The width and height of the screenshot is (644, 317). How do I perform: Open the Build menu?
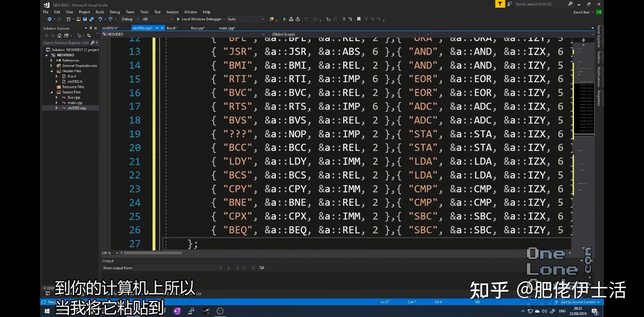point(100,12)
